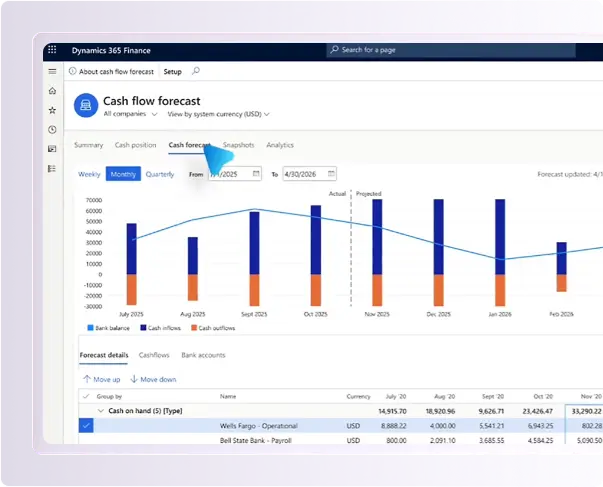Viewport: 603px width, 487px height.
Task: Switch the chart to Quarterly view
Action: pos(160,174)
